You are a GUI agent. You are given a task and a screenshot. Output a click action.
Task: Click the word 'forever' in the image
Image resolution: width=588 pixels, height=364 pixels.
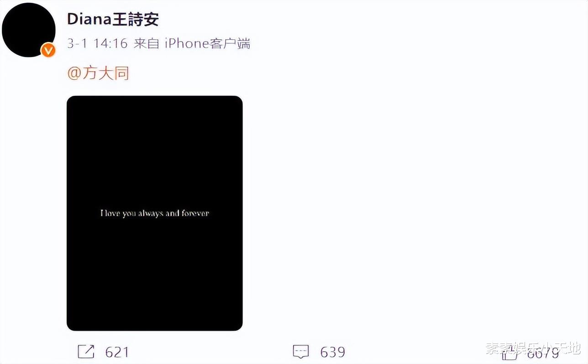click(x=195, y=213)
